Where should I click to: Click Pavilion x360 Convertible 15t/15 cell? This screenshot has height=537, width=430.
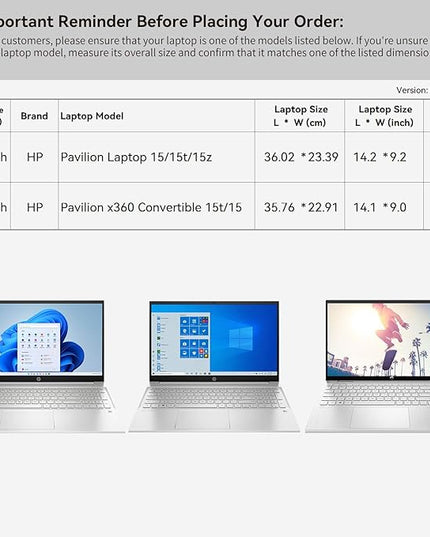(x=151, y=207)
